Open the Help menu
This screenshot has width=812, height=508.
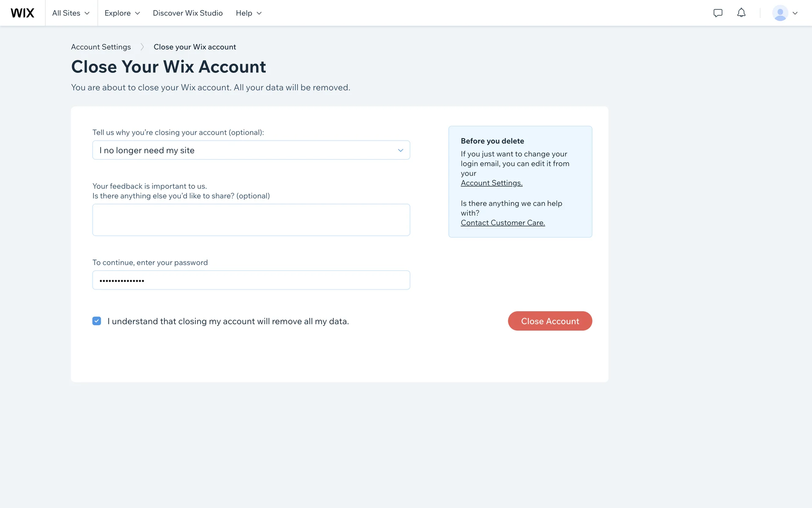click(x=249, y=13)
